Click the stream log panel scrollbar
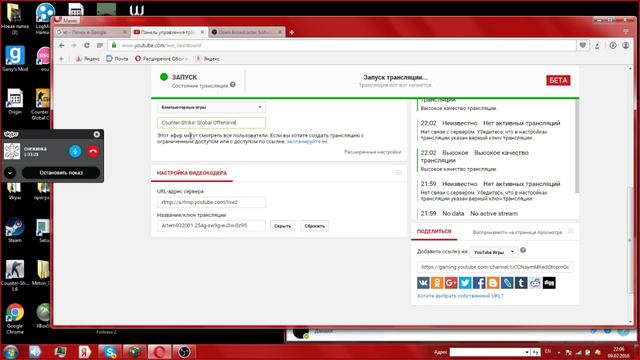 coord(577,146)
